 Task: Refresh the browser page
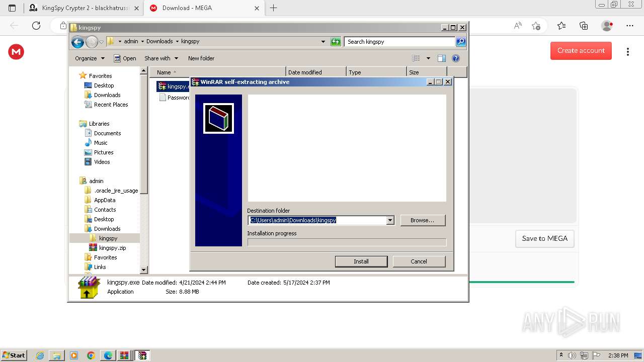pos(36,26)
